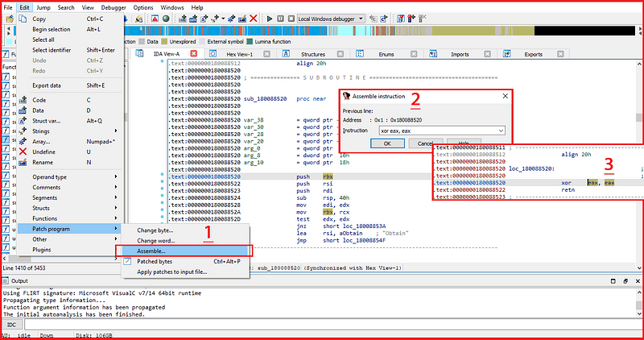The width and height of the screenshot is (644, 340).
Task: Pause the process using the pause button
Action: 280,19
